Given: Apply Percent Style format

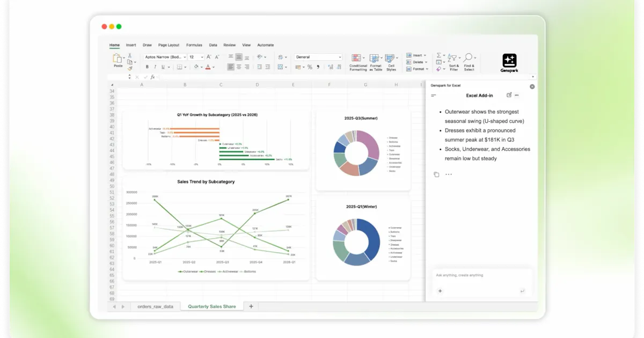Looking at the screenshot, I should 310,67.
